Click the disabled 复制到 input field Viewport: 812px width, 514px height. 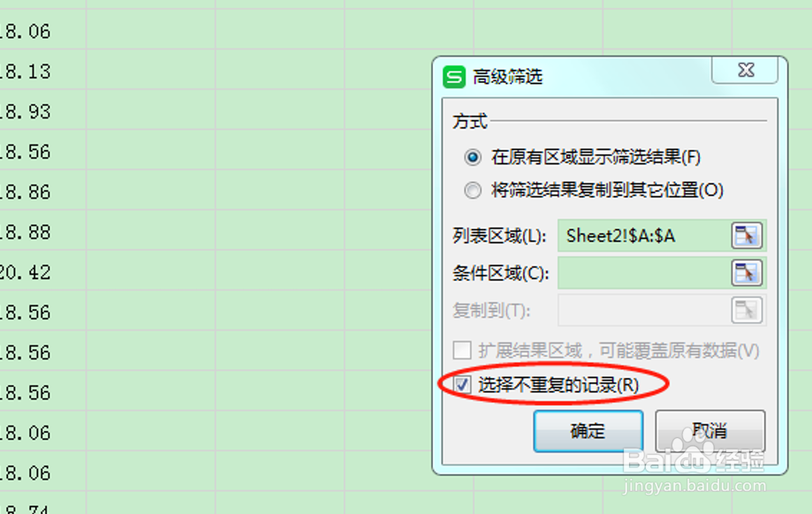tap(645, 310)
